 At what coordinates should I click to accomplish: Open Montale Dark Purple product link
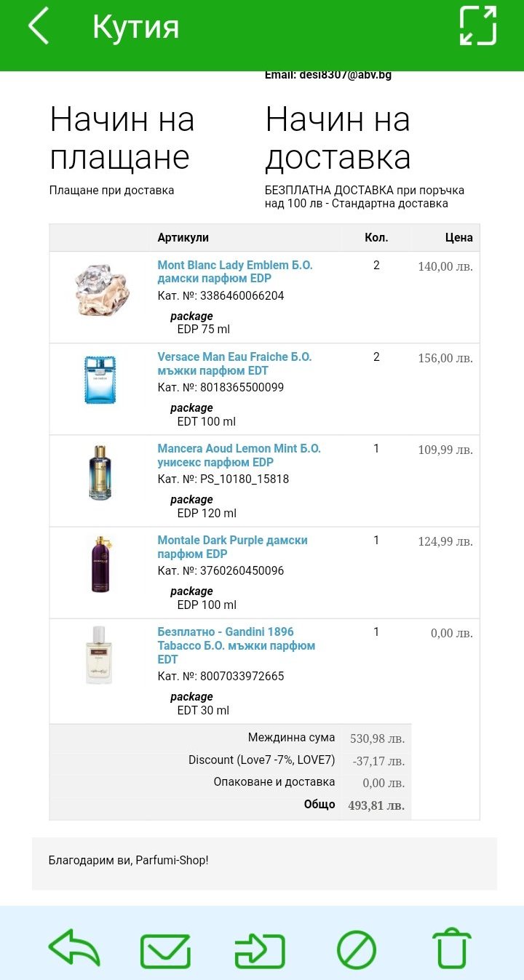232,547
